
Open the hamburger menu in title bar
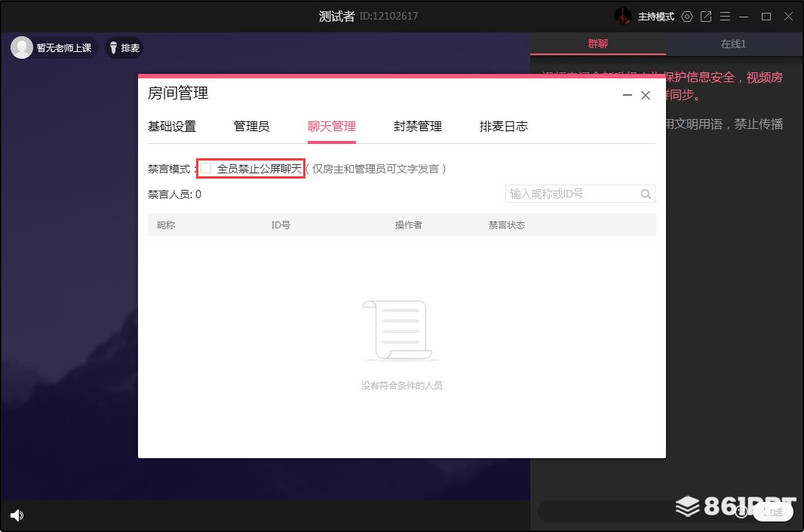(x=725, y=17)
